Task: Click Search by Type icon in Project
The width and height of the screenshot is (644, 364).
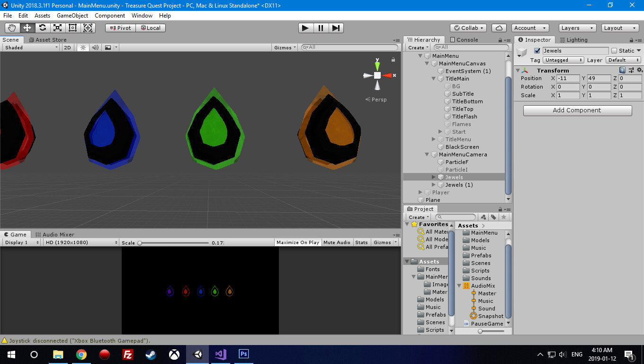Action: click(483, 217)
